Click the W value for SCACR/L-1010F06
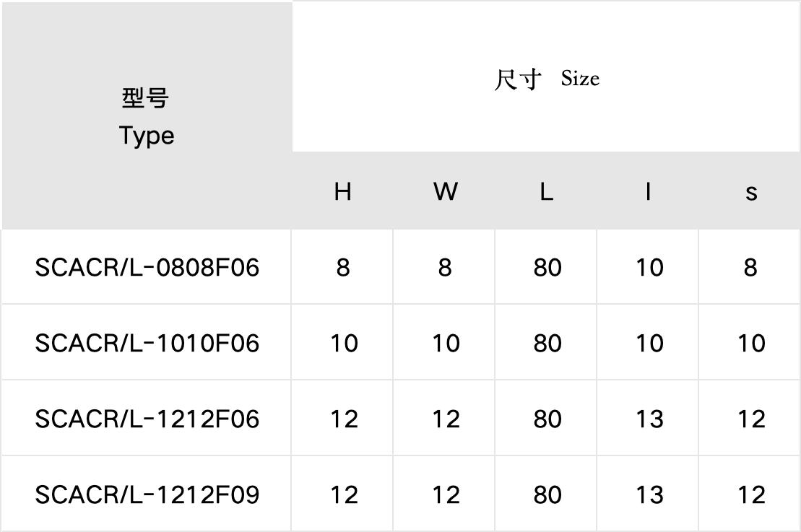 445,343
